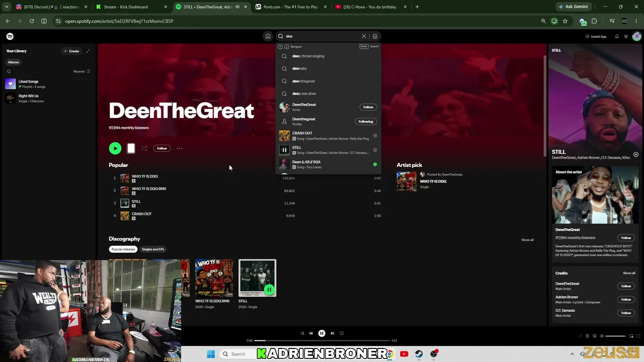Toggle shuffle in the bottom player bar
This screenshot has height=362, width=644.
coord(302,333)
